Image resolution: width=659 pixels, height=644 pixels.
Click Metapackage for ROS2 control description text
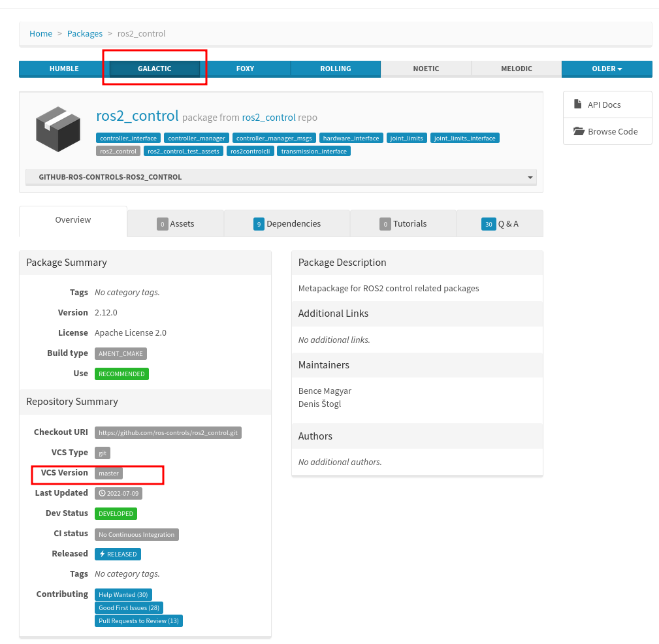coord(389,289)
